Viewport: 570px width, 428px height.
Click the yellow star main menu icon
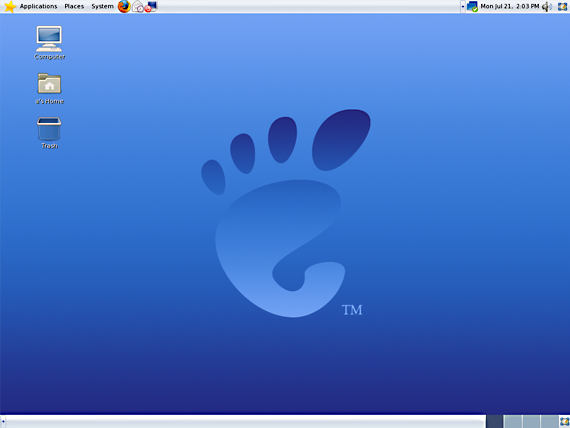(x=9, y=7)
